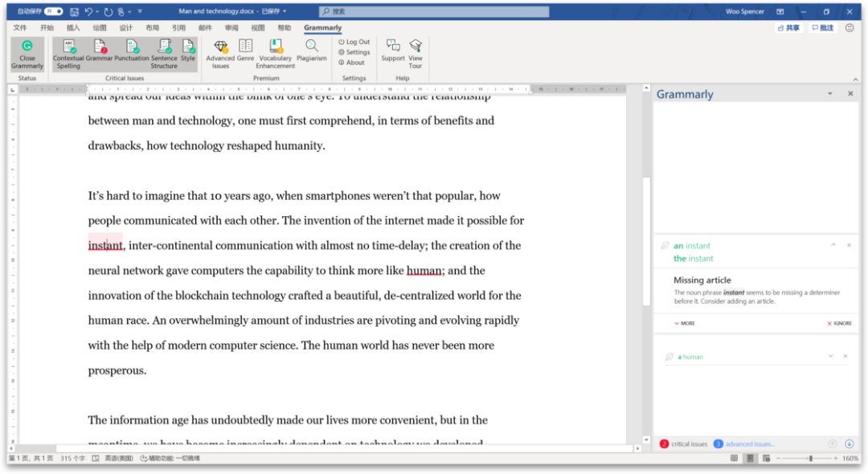This screenshot has height=474, width=868.
Task: Switch to the 插入 ribbon tab
Action: tap(73, 27)
